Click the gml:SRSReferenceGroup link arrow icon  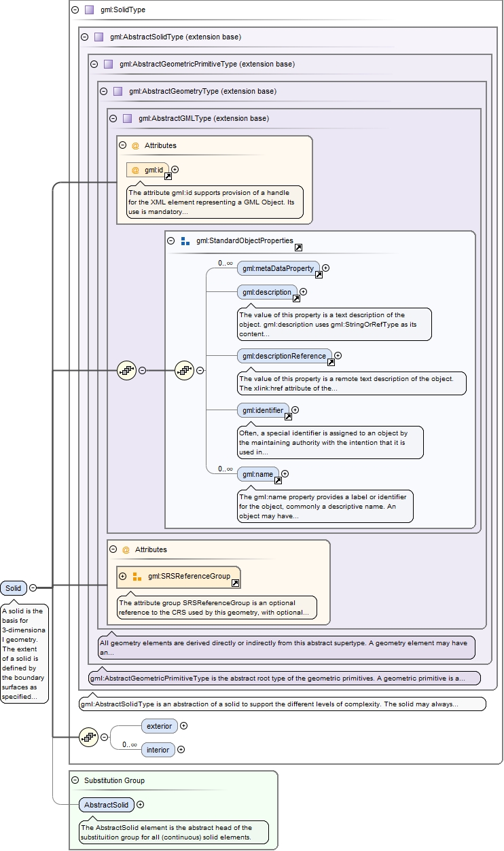click(235, 583)
